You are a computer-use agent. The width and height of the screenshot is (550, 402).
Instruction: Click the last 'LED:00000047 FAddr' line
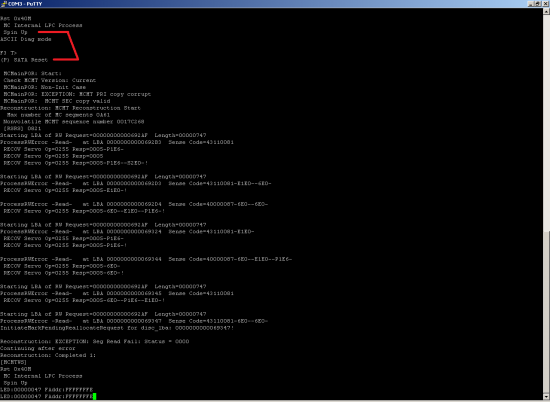pyautogui.click(x=46, y=396)
